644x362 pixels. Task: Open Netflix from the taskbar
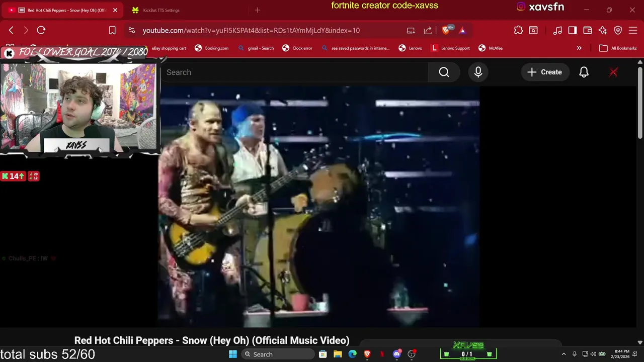pos(382,354)
